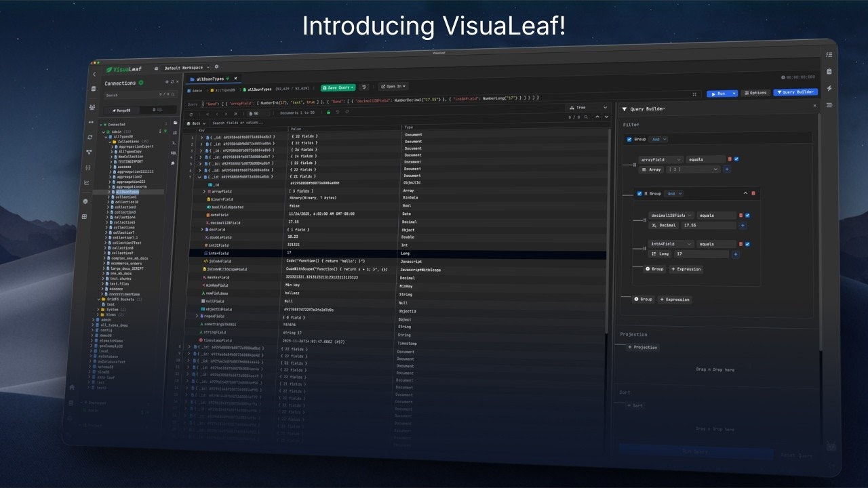The height and width of the screenshot is (488, 868).
Task: Refresh the Connections panel
Action: [x=172, y=82]
